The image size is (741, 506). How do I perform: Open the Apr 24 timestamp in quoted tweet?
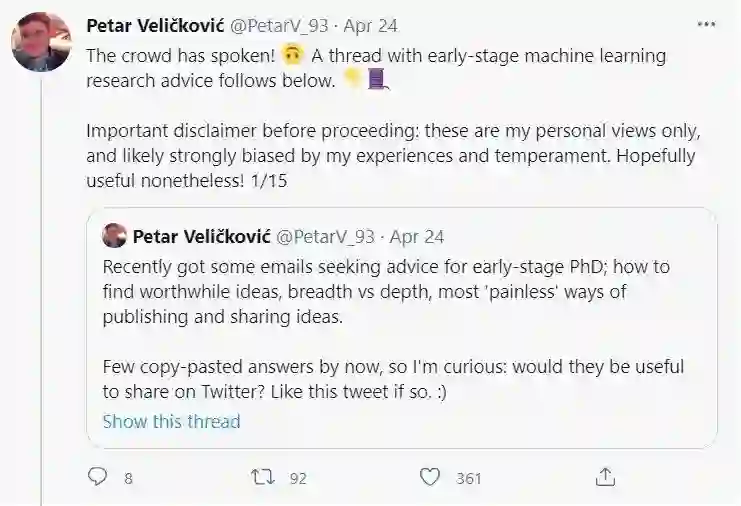point(417,237)
